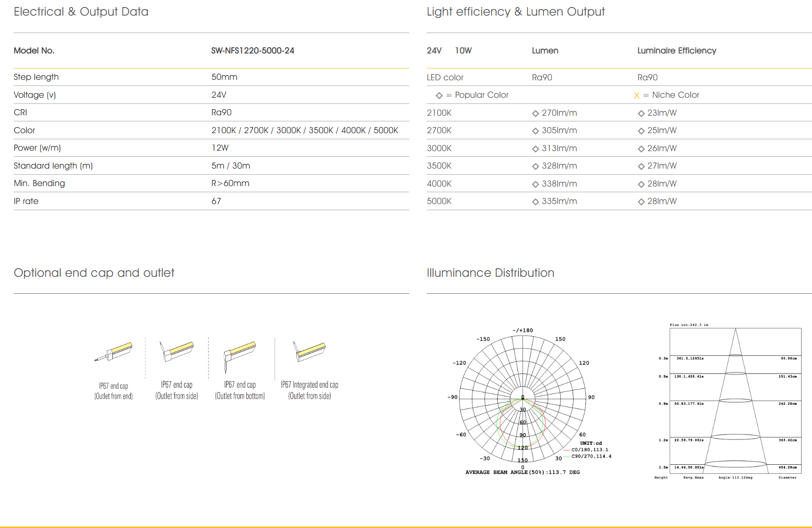Image resolution: width=812 pixels, height=528 pixels.
Task: Click the diamond beside 338lm/m
Action: [535, 184]
